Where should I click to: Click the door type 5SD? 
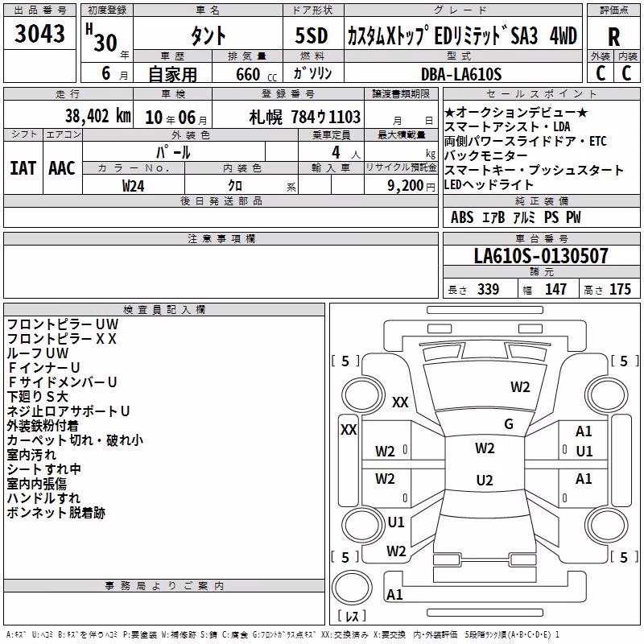click(x=312, y=35)
